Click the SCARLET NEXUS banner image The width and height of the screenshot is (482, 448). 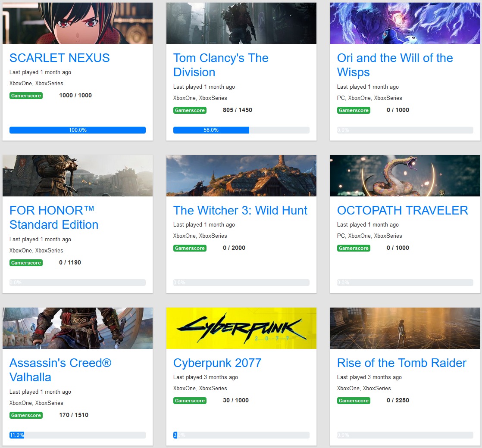point(78,23)
